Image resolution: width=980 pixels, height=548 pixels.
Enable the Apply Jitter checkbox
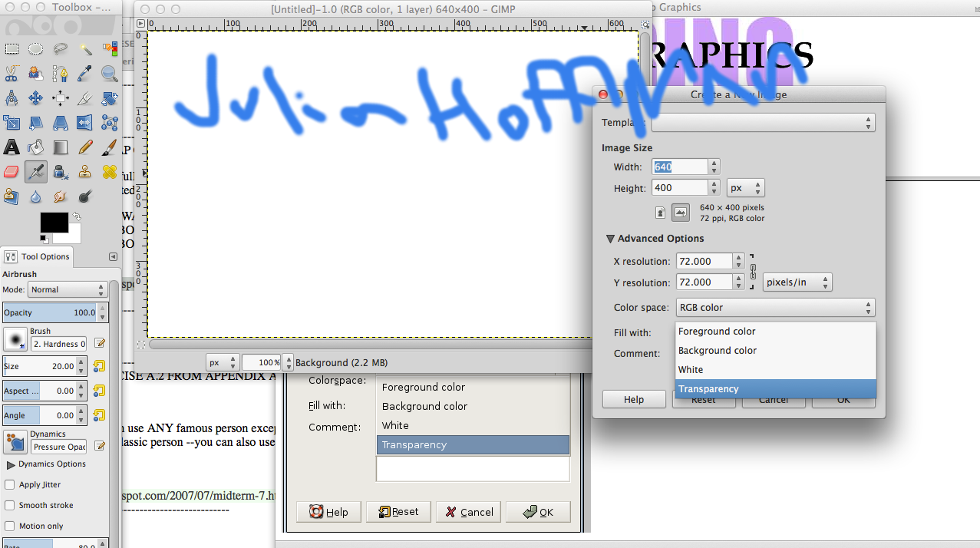pos(10,484)
